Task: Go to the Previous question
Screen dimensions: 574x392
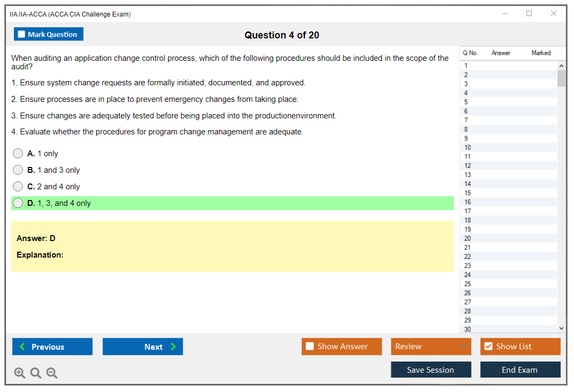Action: [x=52, y=347]
